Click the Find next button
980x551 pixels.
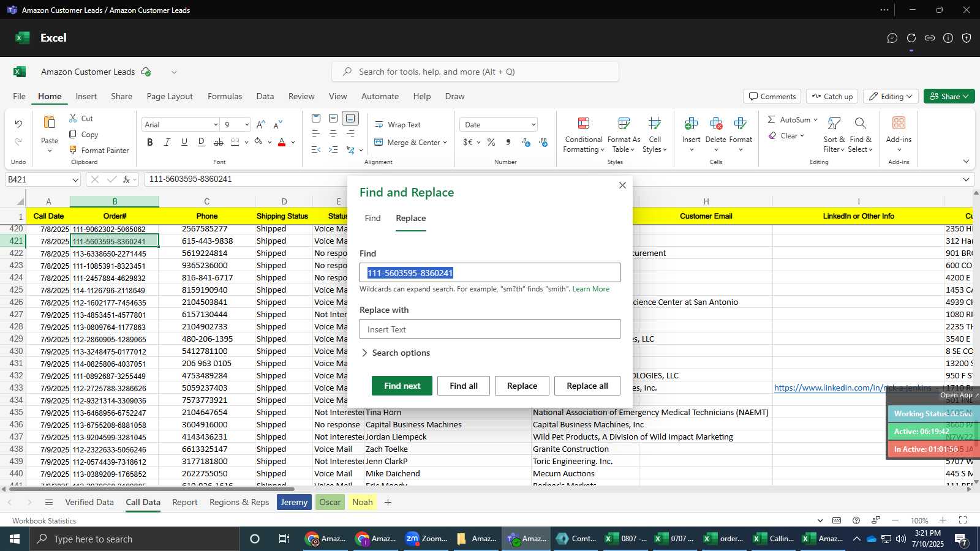402,386
